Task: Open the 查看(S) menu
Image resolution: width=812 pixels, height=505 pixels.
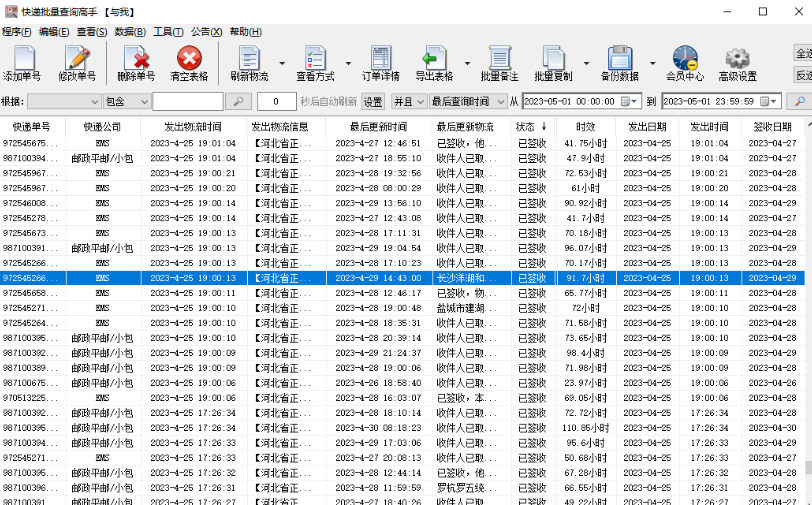Action: tap(92, 32)
